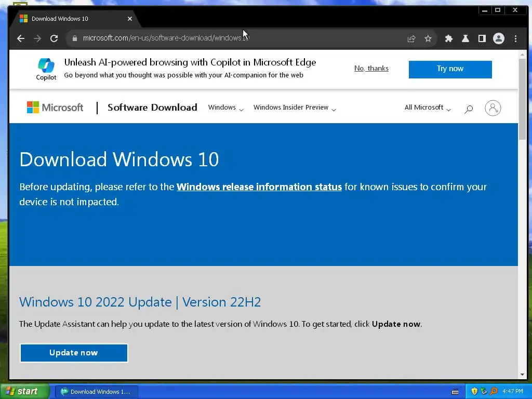Open the extensions puzzle icon
Viewport: 532px width, 399px height.
[x=448, y=38]
